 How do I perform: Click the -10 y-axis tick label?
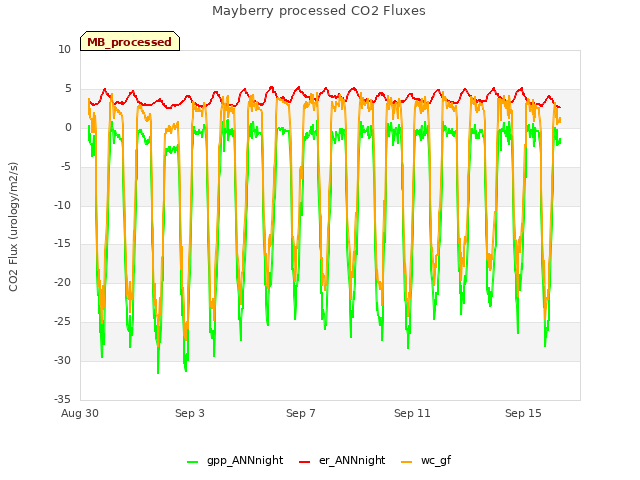[62, 205]
